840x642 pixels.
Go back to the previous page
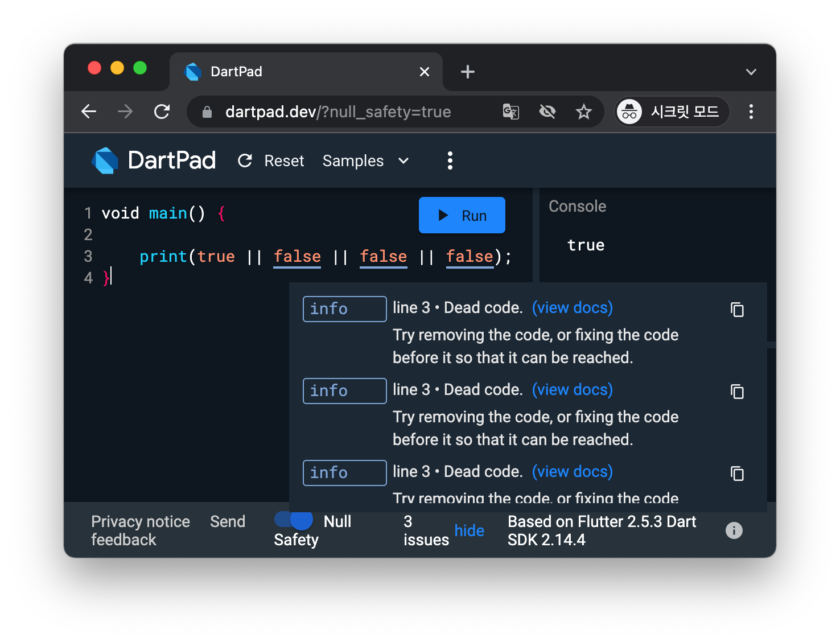89,112
